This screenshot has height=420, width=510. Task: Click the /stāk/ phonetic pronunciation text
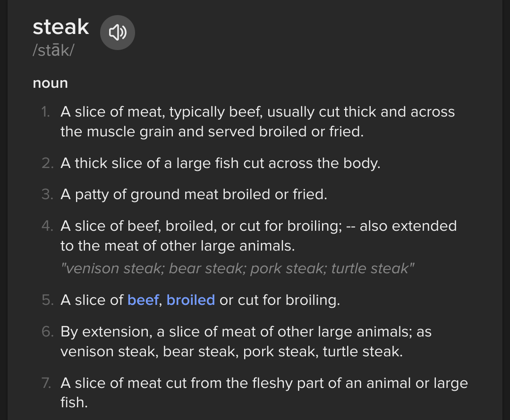coord(53,51)
